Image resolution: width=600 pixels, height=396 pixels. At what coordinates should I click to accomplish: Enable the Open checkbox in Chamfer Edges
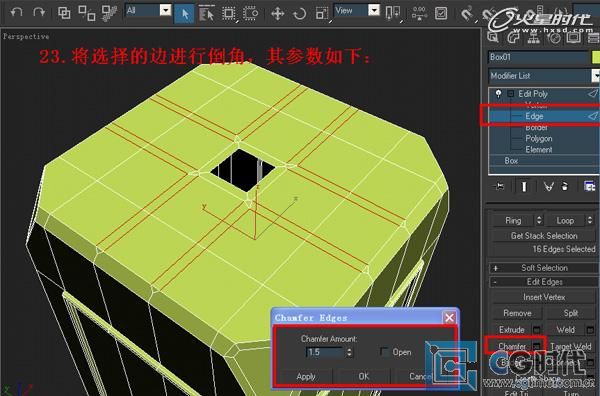(384, 352)
